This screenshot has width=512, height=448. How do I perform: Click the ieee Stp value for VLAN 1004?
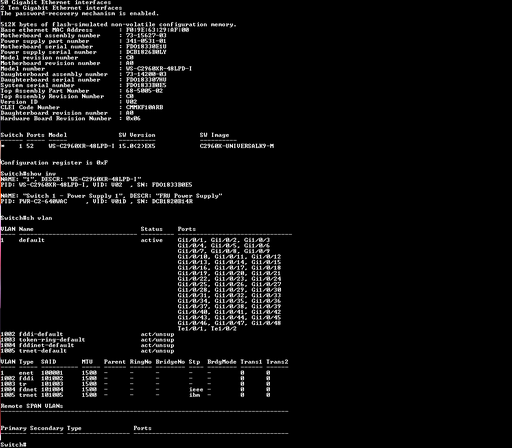pos(196,389)
